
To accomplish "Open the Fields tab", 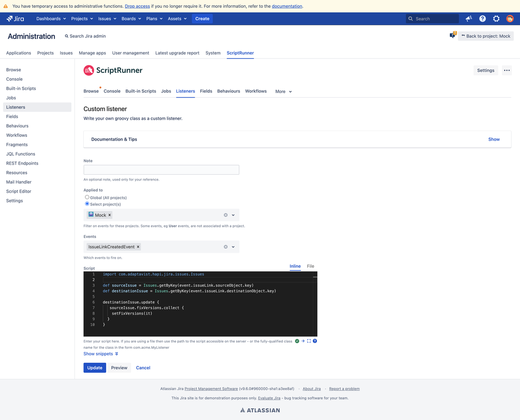I will pos(206,91).
